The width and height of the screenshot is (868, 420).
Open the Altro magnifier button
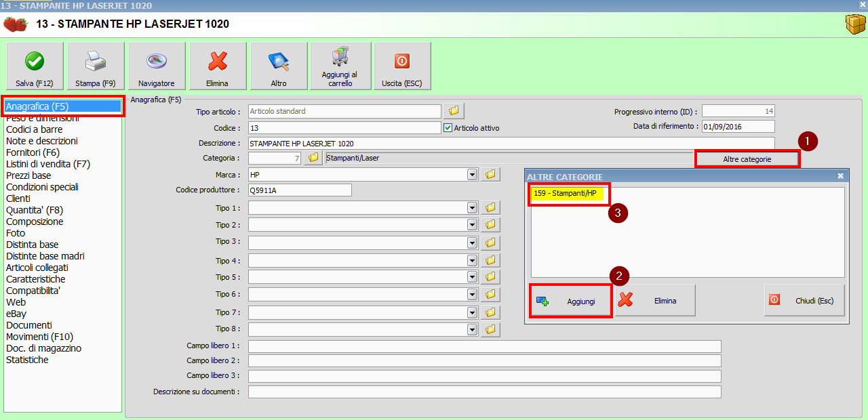(x=279, y=66)
